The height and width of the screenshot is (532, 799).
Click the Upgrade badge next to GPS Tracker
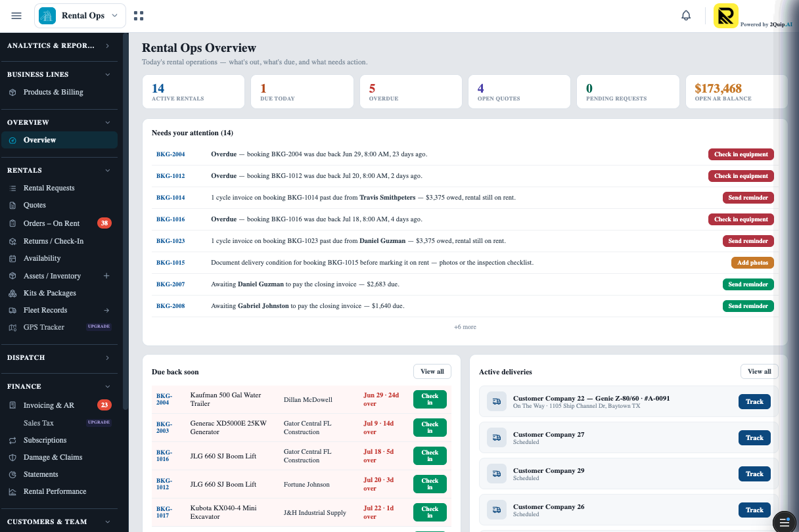point(99,326)
